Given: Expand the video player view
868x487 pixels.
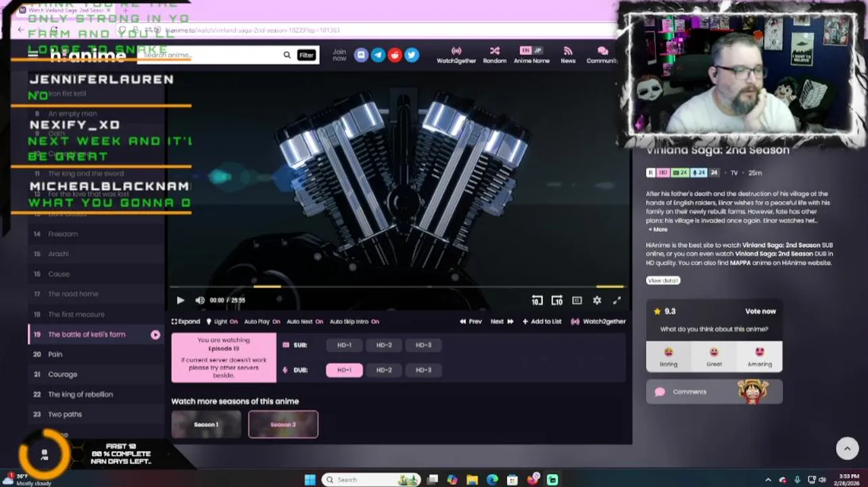Looking at the screenshot, I should 186,321.
